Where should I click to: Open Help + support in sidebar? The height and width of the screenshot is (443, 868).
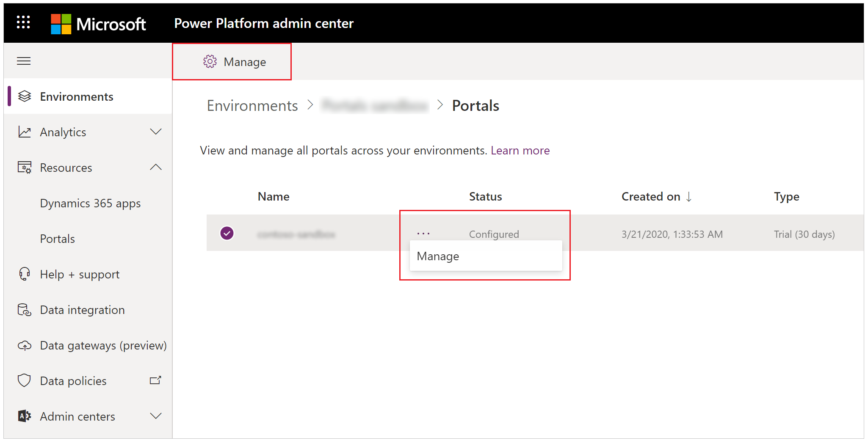click(x=88, y=274)
